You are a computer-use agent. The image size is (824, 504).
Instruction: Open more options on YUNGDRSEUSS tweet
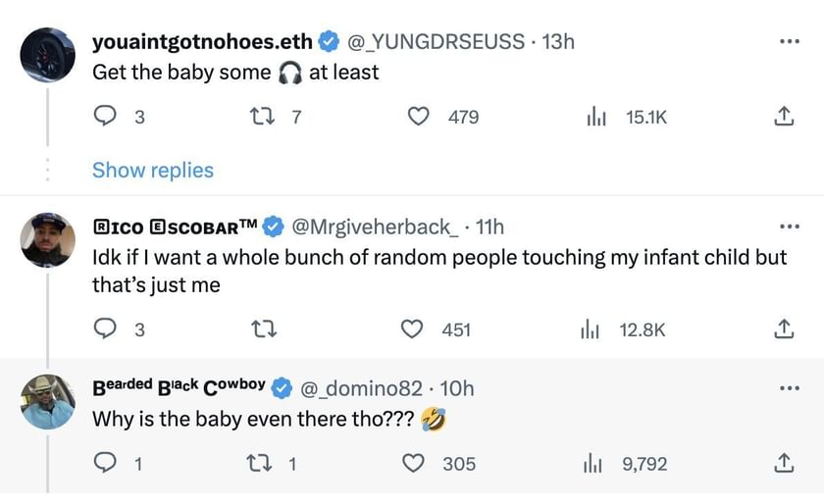784,41
